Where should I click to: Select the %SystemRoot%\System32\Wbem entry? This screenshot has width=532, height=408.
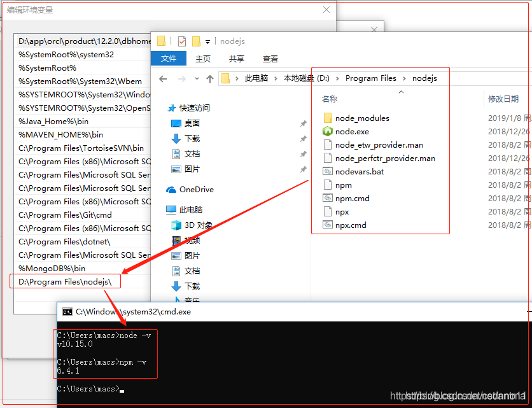pos(83,81)
